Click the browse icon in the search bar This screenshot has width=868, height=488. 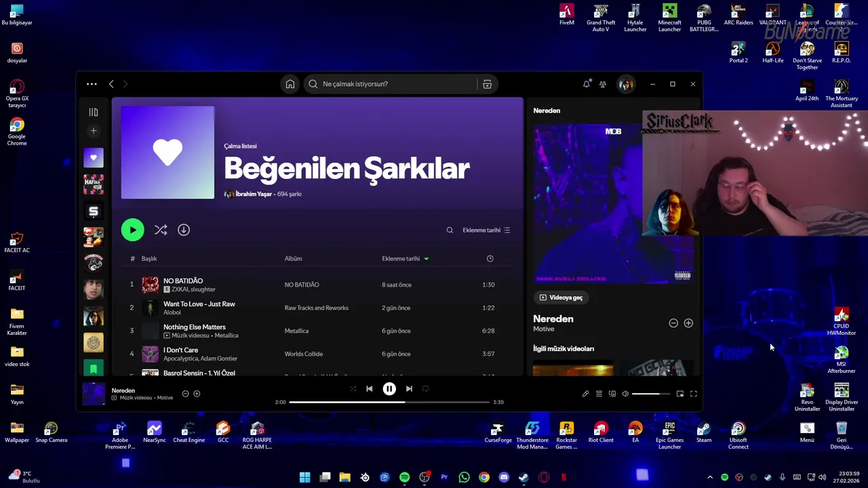(x=487, y=84)
